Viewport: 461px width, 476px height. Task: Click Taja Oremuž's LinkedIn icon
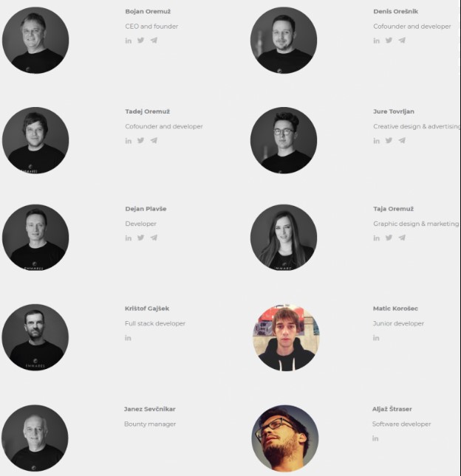(x=377, y=238)
